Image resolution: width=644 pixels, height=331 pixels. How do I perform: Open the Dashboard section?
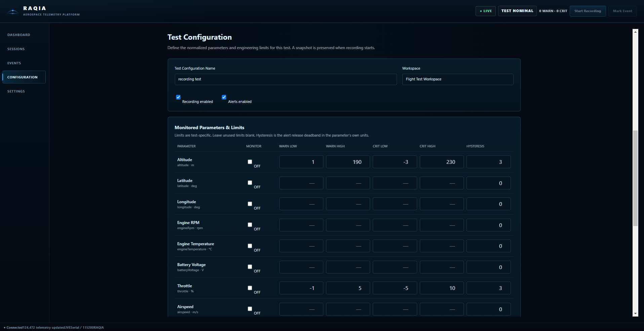click(19, 35)
